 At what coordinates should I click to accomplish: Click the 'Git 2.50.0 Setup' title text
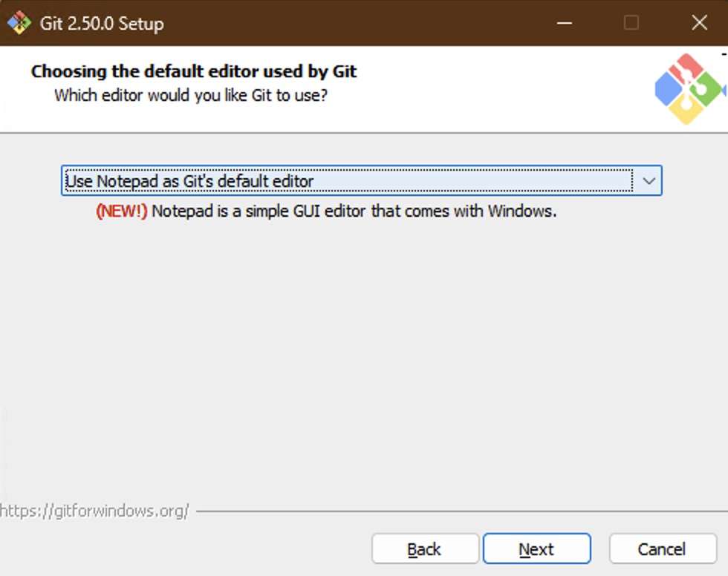coord(102,23)
